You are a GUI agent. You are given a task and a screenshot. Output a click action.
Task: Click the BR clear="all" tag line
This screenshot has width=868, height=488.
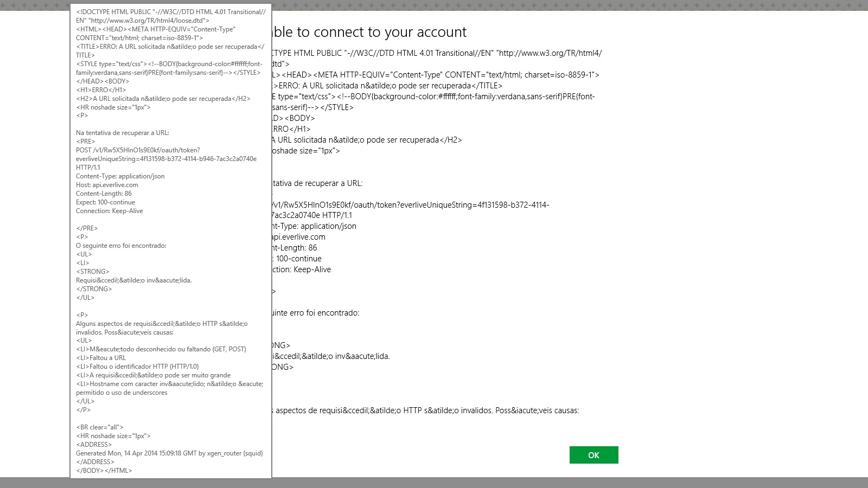click(x=100, y=427)
